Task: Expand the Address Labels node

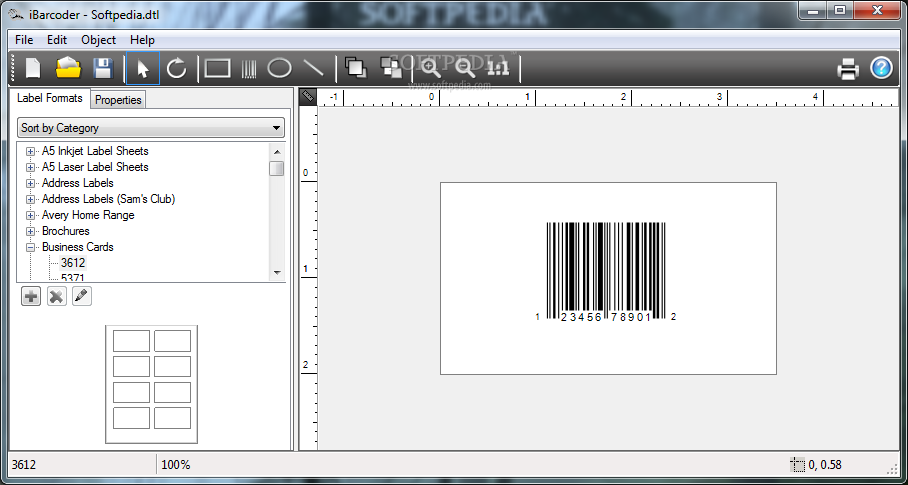Action: click(x=31, y=183)
